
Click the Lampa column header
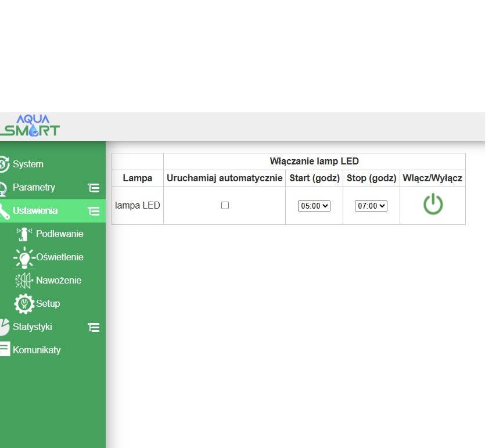point(137,178)
